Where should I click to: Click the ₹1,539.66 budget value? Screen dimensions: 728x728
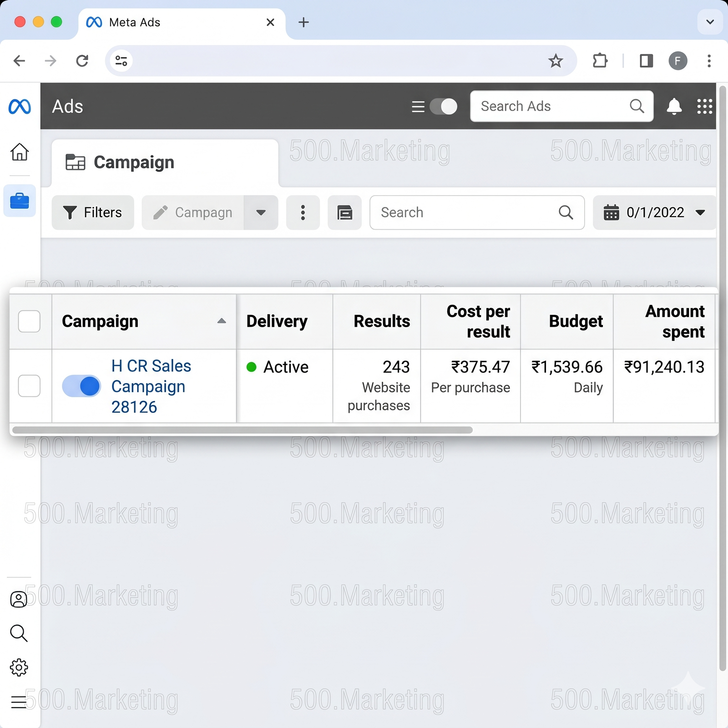567,367
